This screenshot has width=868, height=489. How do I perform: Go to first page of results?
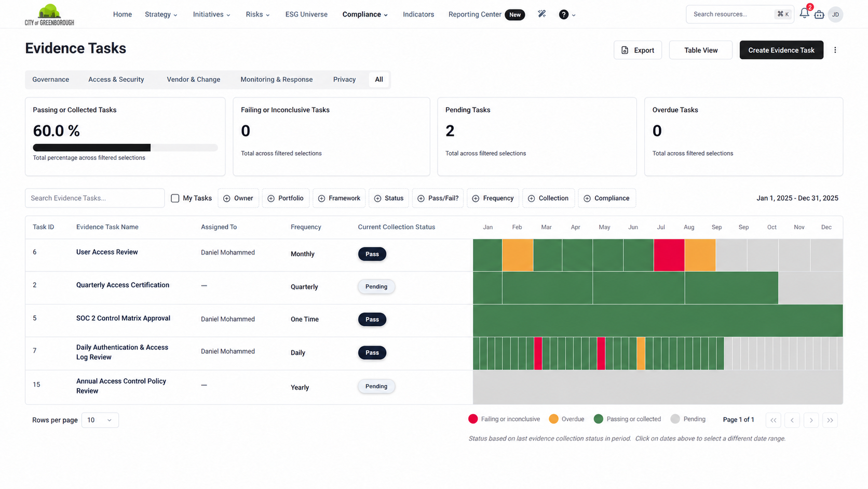[x=774, y=420]
